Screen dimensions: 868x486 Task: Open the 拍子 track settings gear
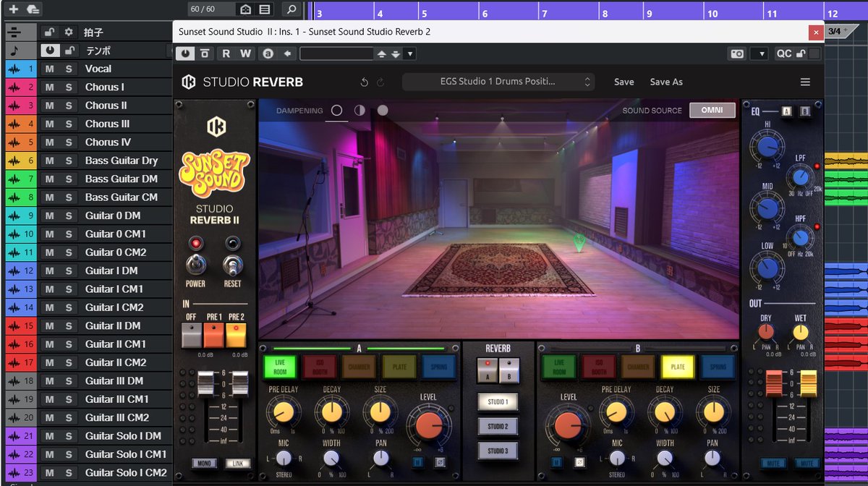pyautogui.click(x=69, y=32)
